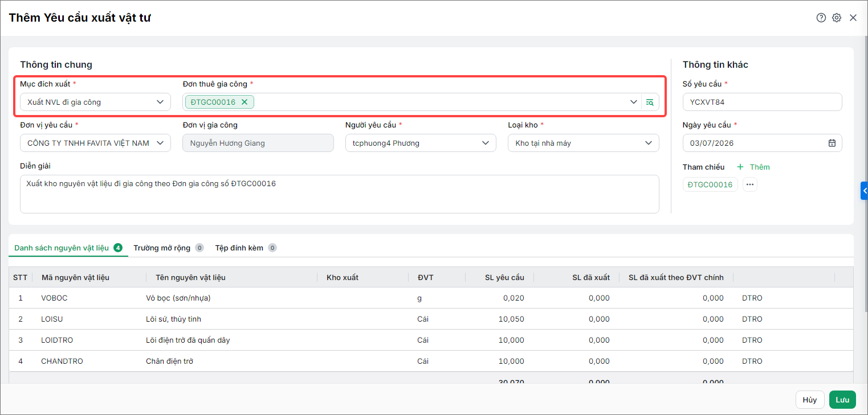
Task: Click the Thêm link for Tham chiếu
Action: coord(760,167)
